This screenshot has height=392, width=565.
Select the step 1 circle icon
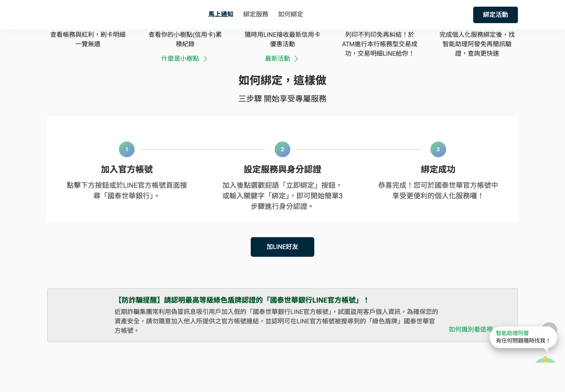(x=127, y=149)
